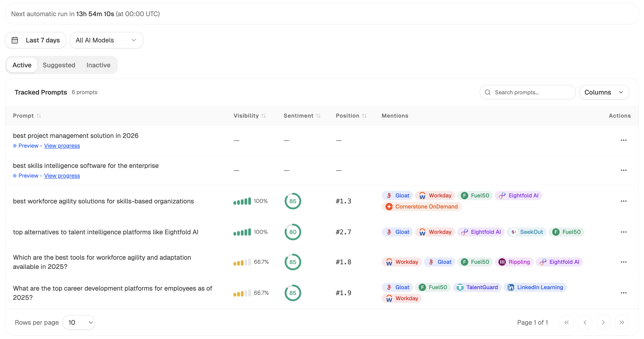
Task: Open actions menu for project management prompt
Action: click(623, 140)
